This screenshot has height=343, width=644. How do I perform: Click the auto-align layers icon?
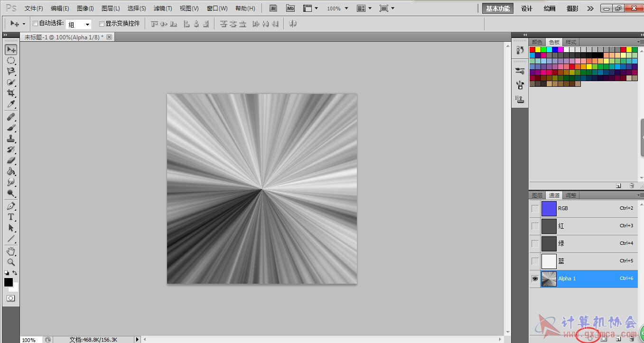tap(293, 24)
